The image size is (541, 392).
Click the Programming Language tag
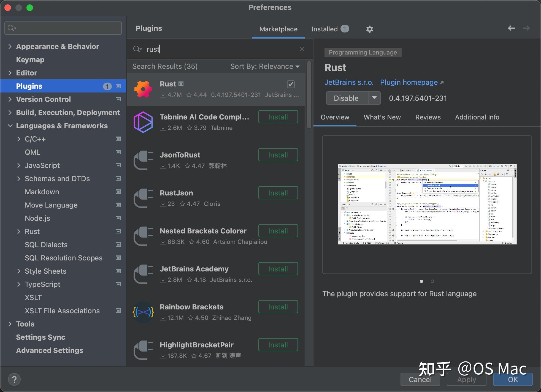(x=363, y=52)
